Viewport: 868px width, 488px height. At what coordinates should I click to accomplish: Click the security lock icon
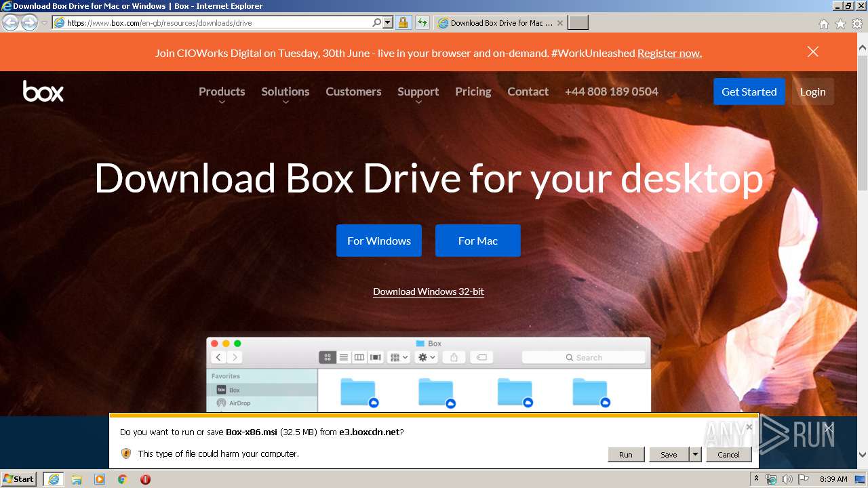pos(403,22)
